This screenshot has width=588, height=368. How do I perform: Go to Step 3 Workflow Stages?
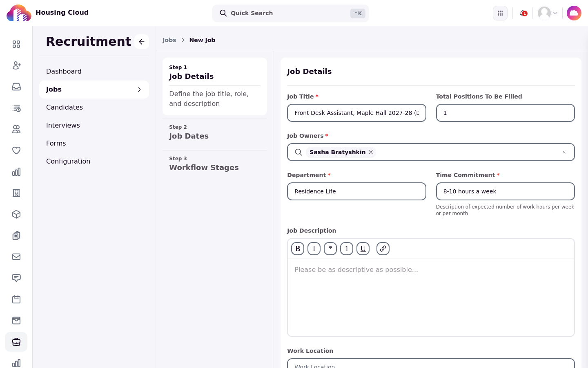215,164
